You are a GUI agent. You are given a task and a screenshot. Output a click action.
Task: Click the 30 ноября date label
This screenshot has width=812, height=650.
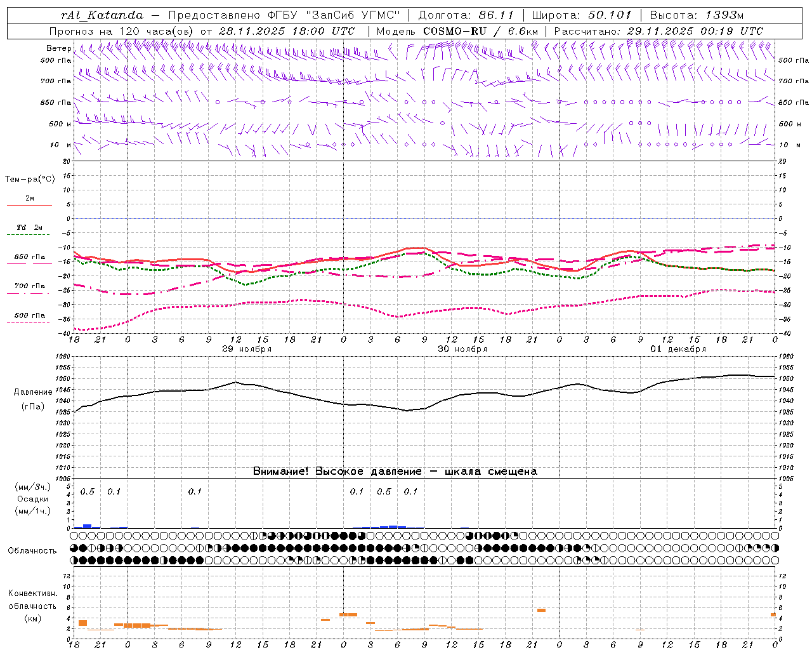click(x=462, y=349)
